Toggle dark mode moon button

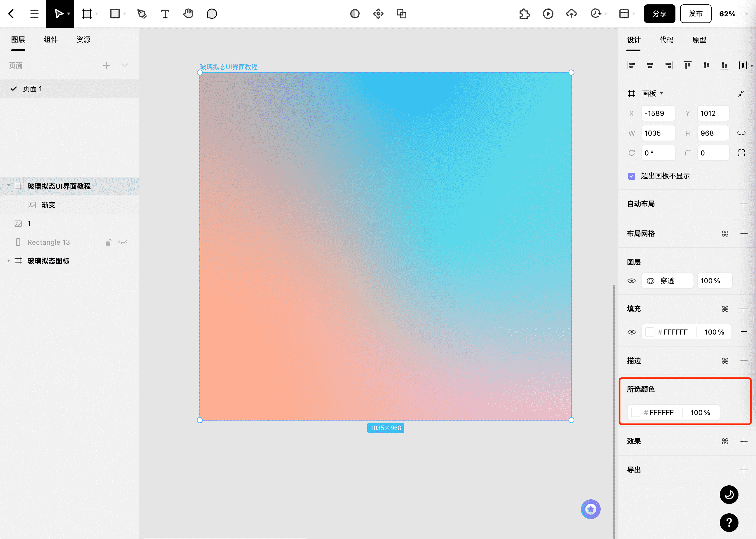click(x=729, y=495)
